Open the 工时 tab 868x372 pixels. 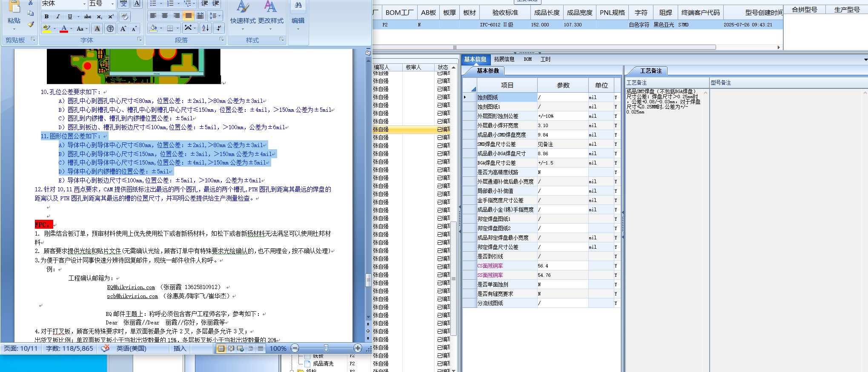pos(545,59)
